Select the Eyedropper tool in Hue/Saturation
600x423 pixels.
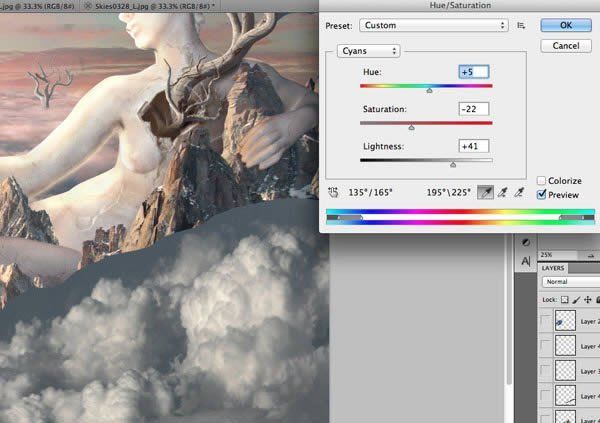point(485,192)
